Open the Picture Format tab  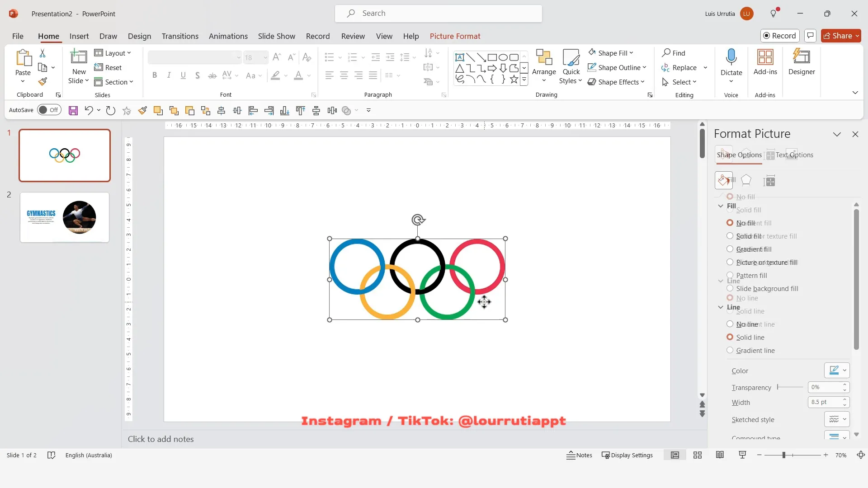click(455, 36)
